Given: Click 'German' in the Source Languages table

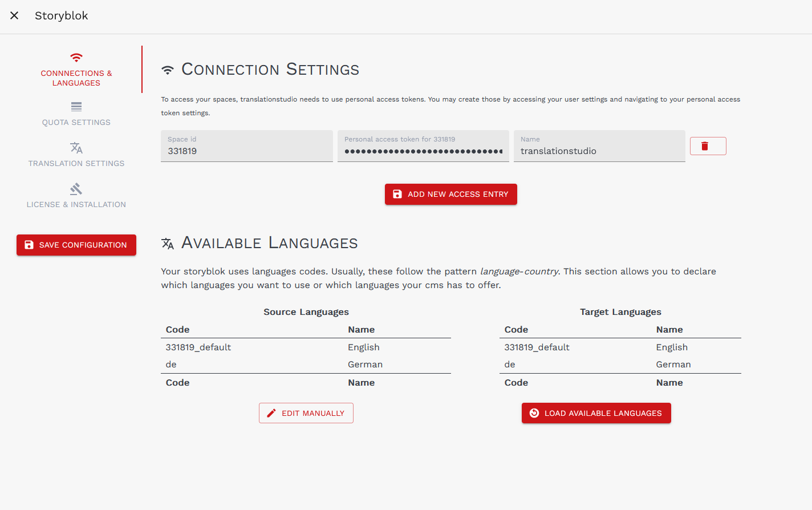Looking at the screenshot, I should (366, 365).
